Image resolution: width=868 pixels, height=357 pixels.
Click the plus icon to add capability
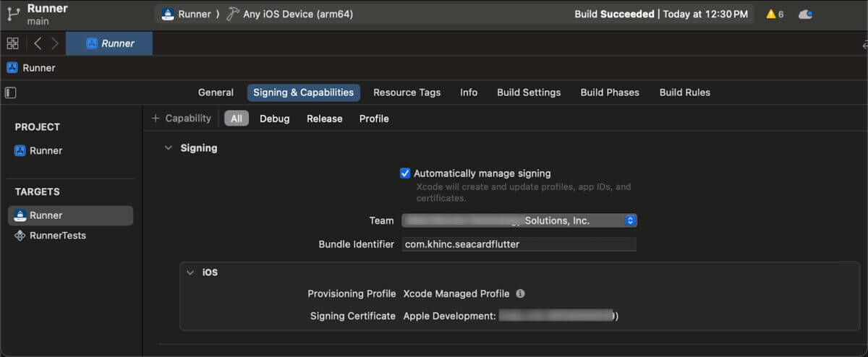(155, 119)
